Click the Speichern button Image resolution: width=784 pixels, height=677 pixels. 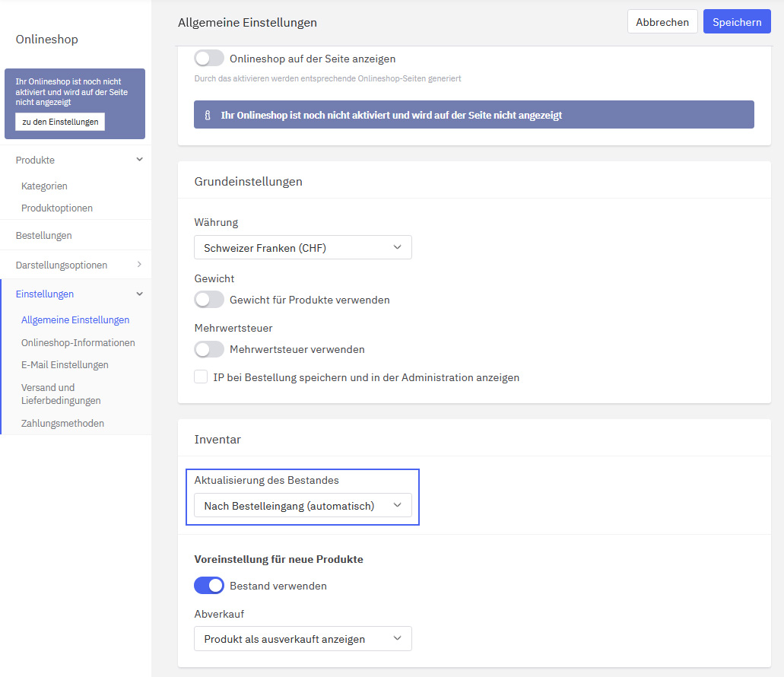736,22
